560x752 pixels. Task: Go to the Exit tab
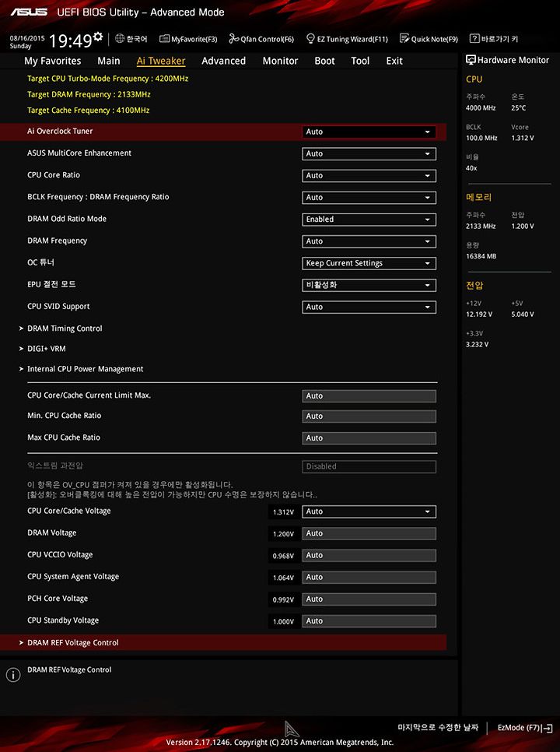coord(394,61)
